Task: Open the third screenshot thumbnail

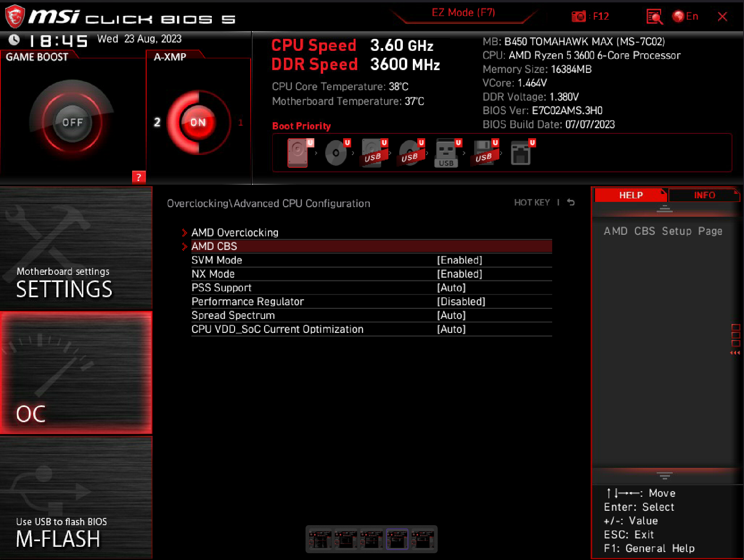Action: click(x=371, y=539)
